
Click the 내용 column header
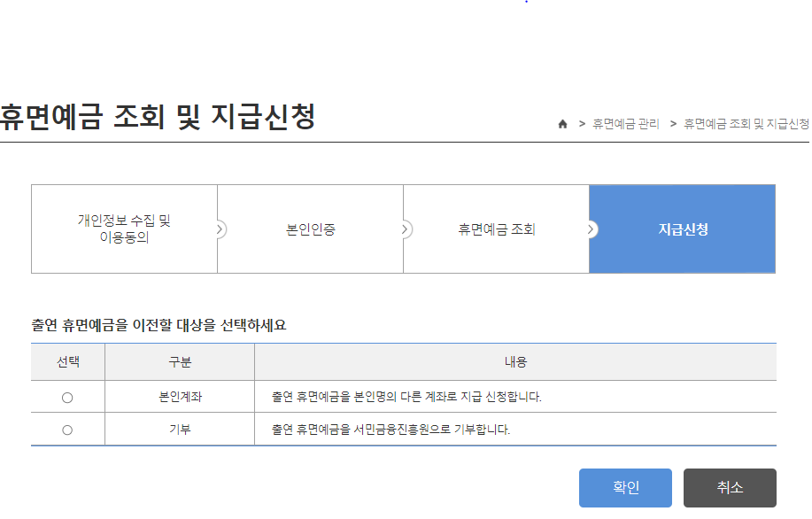(515, 362)
